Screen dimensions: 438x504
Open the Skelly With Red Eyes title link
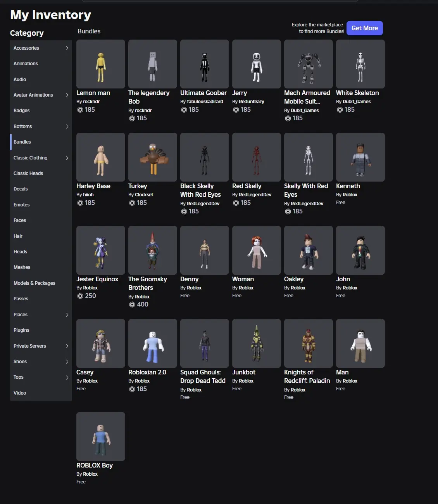pos(306,190)
